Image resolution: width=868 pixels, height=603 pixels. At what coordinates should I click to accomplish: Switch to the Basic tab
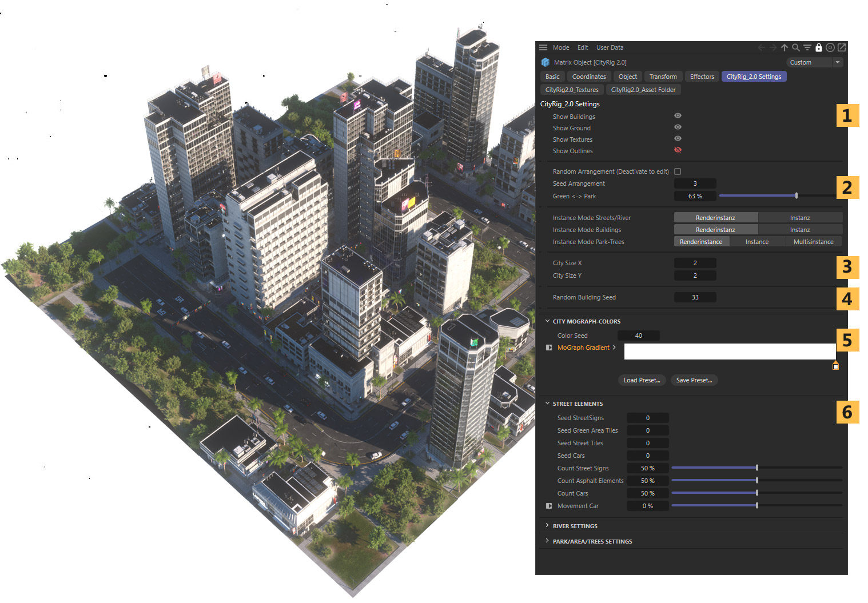(x=552, y=77)
